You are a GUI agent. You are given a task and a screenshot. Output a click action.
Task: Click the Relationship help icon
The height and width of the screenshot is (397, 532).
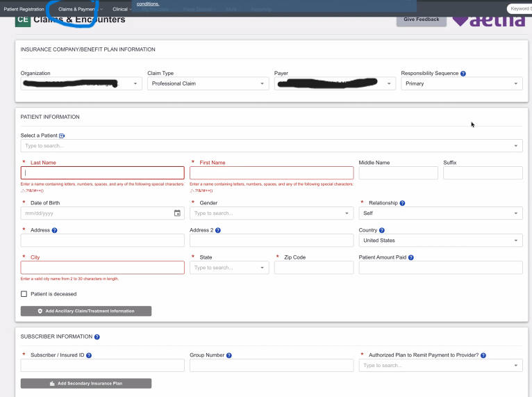click(403, 203)
